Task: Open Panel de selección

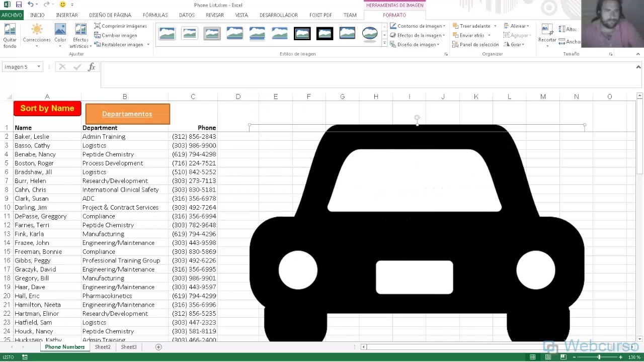Action: point(475,45)
